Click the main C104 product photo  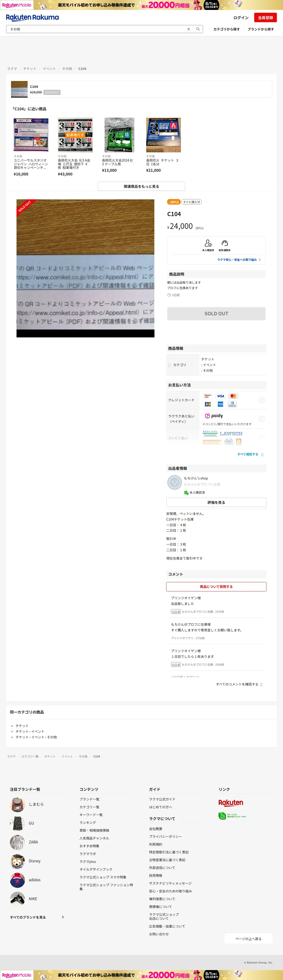(x=85, y=268)
